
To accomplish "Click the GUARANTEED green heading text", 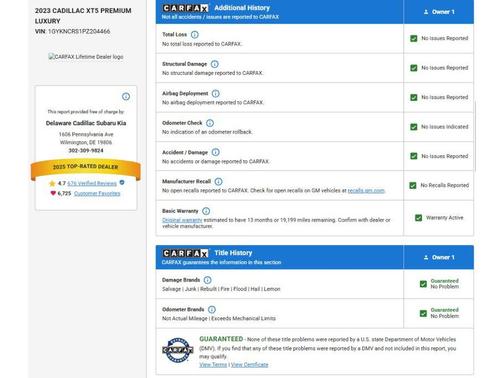I will pos(221,339).
